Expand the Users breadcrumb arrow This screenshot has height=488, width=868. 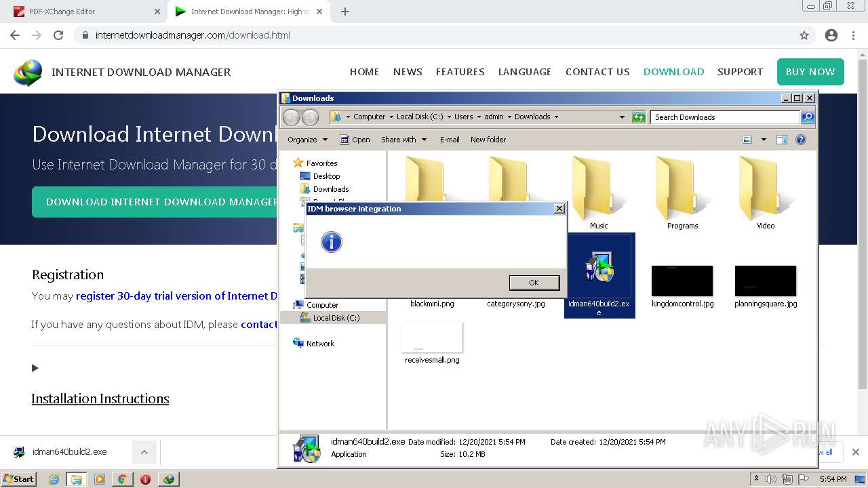click(x=479, y=117)
